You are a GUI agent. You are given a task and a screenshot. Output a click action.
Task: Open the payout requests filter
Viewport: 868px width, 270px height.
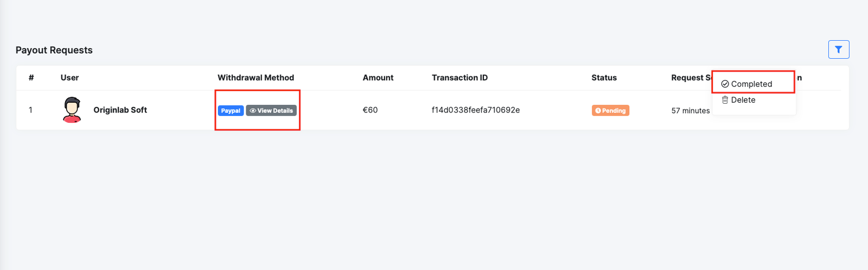pos(838,49)
